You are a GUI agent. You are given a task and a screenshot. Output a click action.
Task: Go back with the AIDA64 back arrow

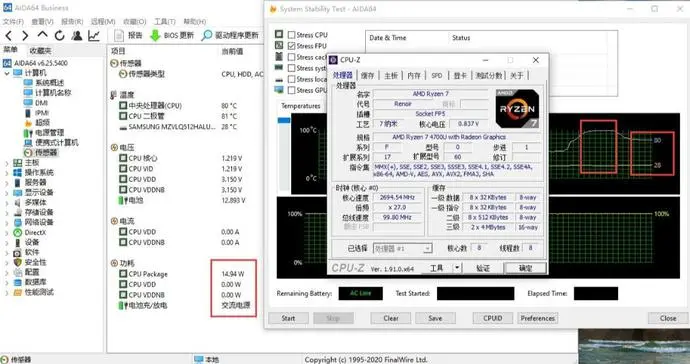[x=9, y=36]
